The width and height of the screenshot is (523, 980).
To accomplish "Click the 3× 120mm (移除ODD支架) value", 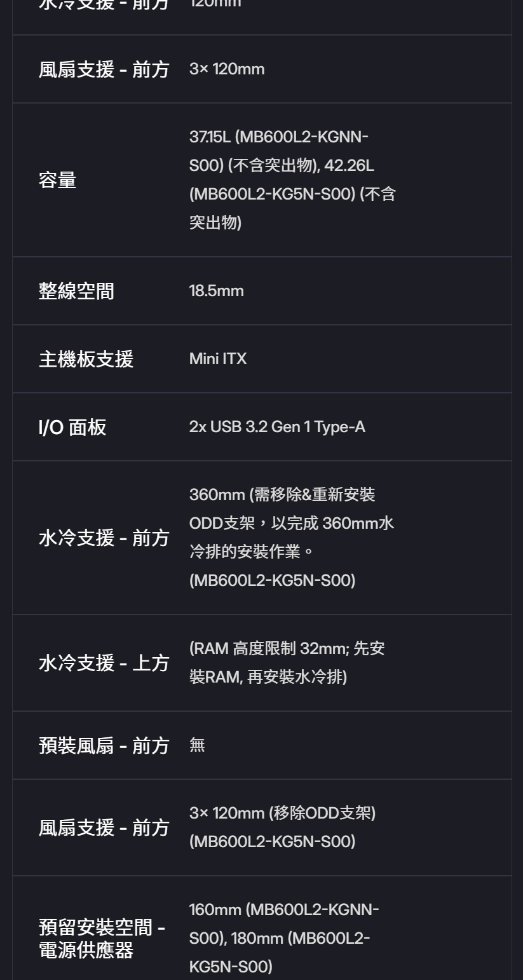I will (x=282, y=813).
